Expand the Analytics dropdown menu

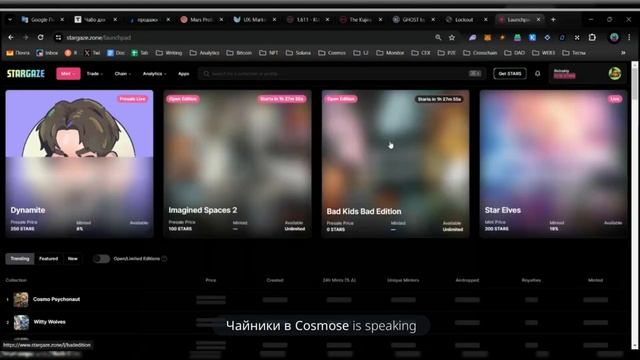tap(154, 73)
